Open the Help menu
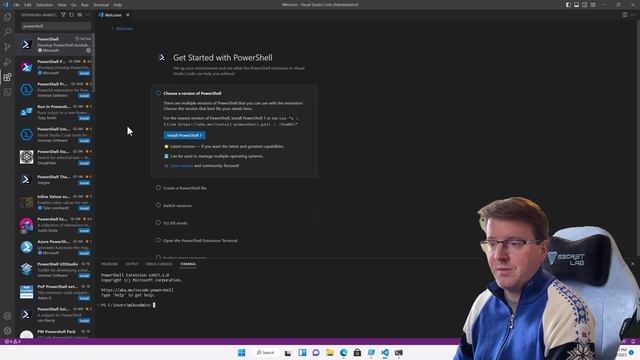640x360 pixels. (x=118, y=5)
